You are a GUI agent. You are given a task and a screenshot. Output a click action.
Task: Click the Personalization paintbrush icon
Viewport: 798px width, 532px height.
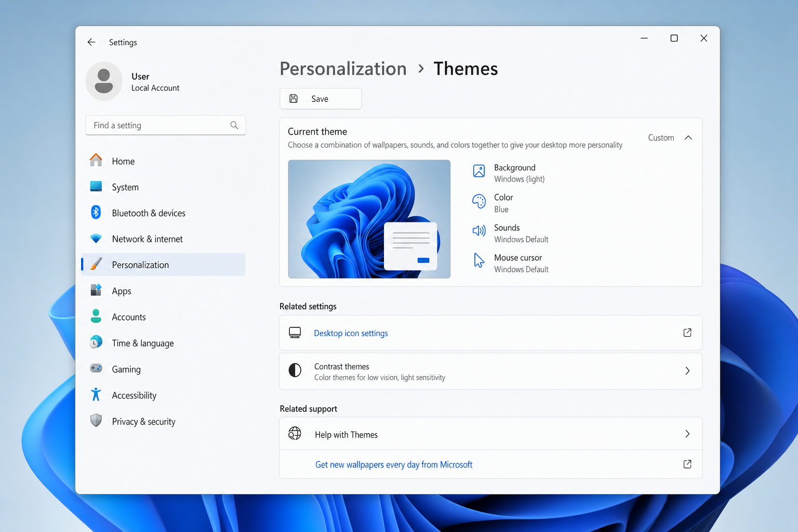pyautogui.click(x=96, y=264)
